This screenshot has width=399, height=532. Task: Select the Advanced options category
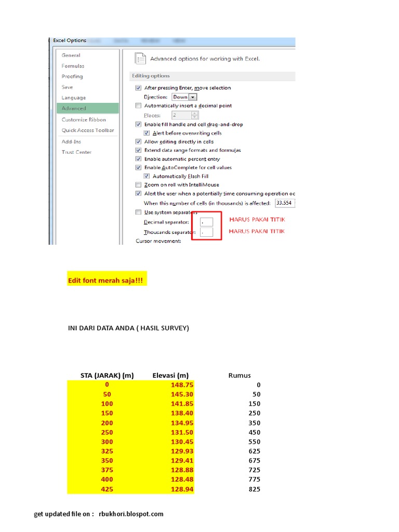(x=88, y=108)
